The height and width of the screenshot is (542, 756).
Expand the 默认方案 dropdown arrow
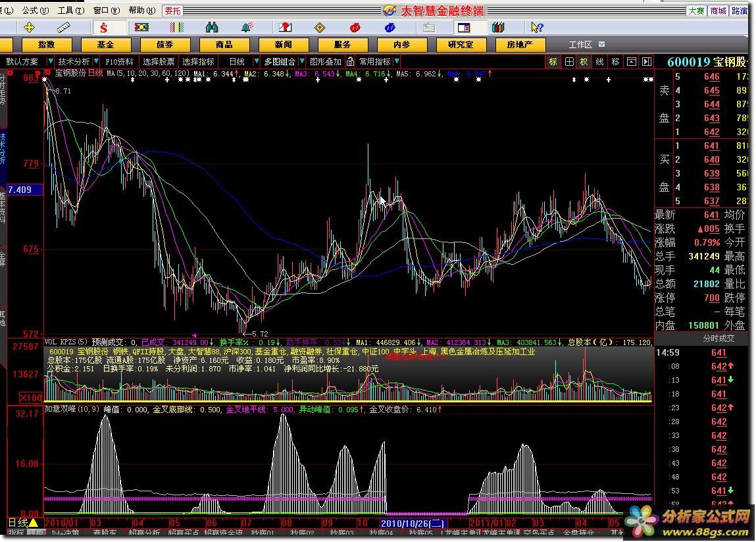pyautogui.click(x=50, y=61)
